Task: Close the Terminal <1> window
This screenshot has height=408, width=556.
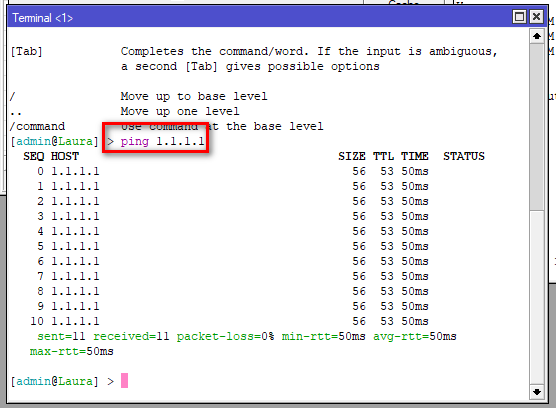Action: pyautogui.click(x=536, y=17)
